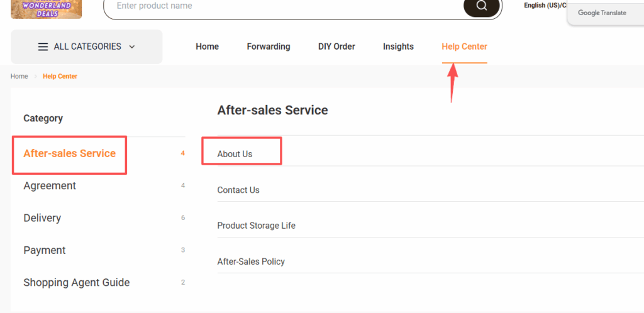644x313 pixels.
Task: Select the Delivery category
Action: 42,218
